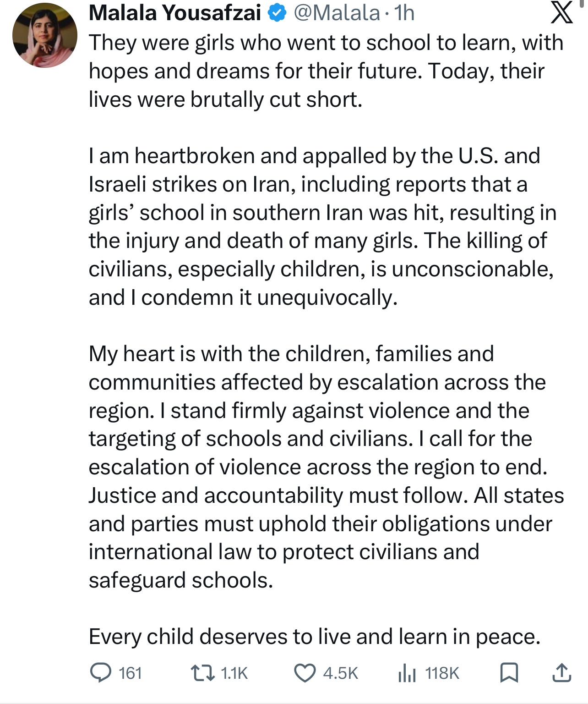Tap the share upload-arrow icon
This screenshot has height=704, width=588.
pyautogui.click(x=561, y=672)
